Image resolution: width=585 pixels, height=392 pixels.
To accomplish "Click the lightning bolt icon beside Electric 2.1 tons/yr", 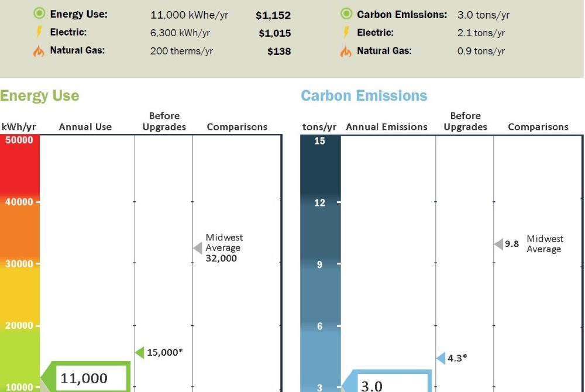I will pyautogui.click(x=346, y=32).
